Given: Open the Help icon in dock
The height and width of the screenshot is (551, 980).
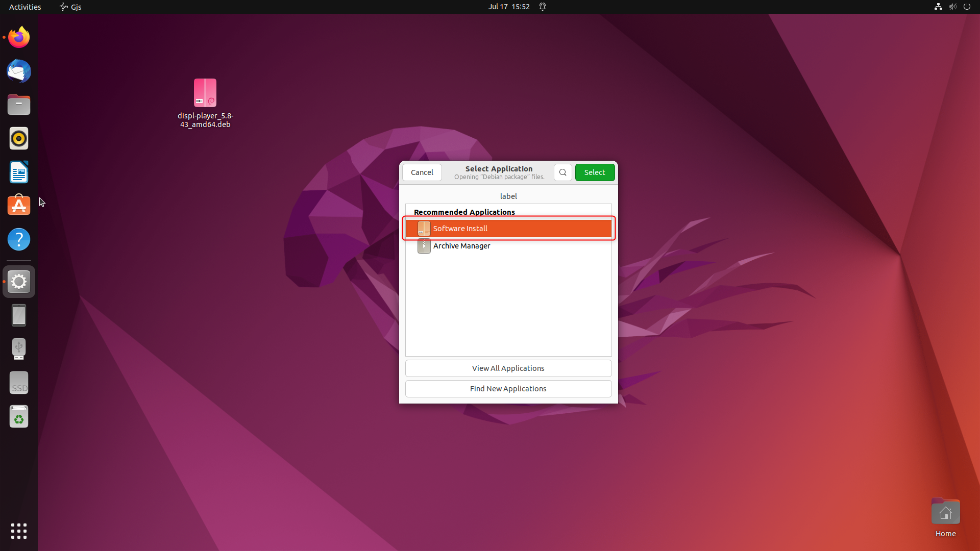Looking at the screenshot, I should (x=19, y=239).
